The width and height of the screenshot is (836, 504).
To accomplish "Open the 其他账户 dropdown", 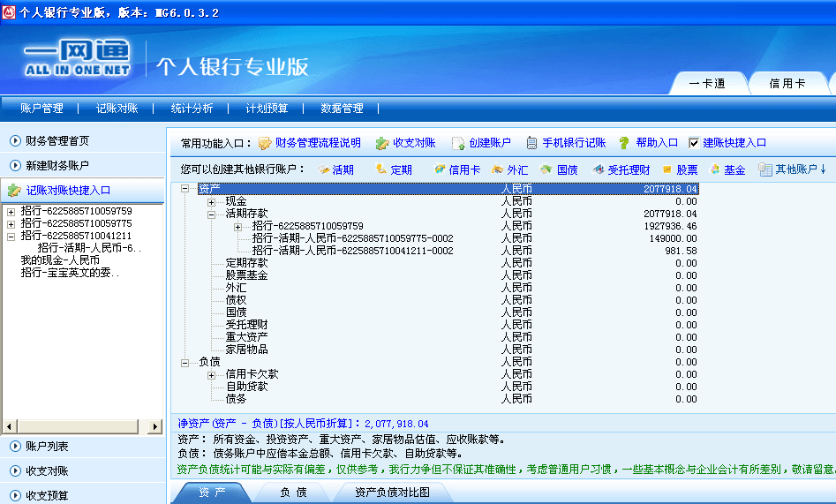I will click(793, 169).
